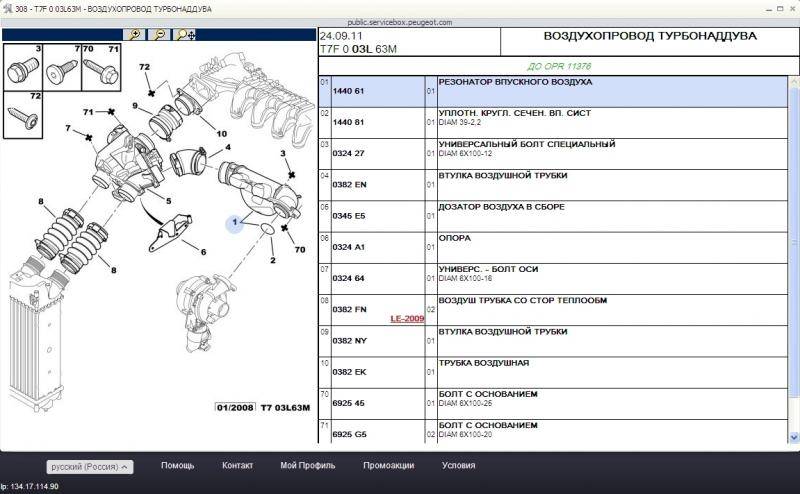Click callout number 5 in the diagram
The height and width of the screenshot is (494, 800).
[x=168, y=201]
